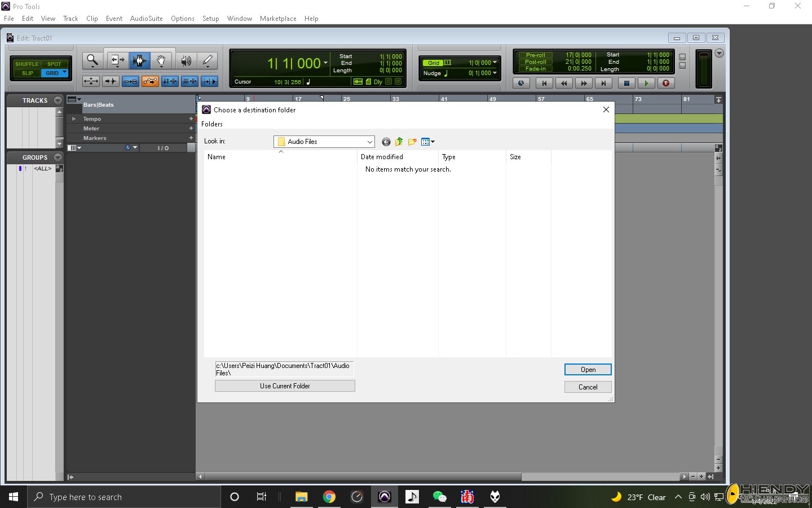Click the Fast Forward transport button

tap(584, 83)
